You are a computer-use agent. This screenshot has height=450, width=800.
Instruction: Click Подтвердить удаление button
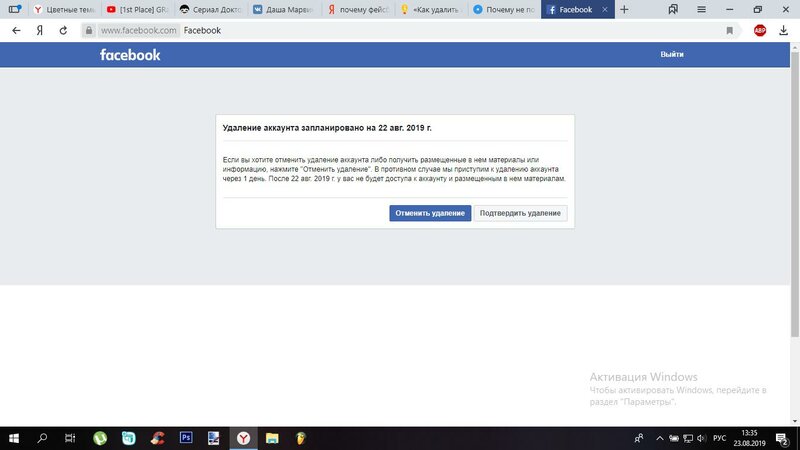point(520,213)
